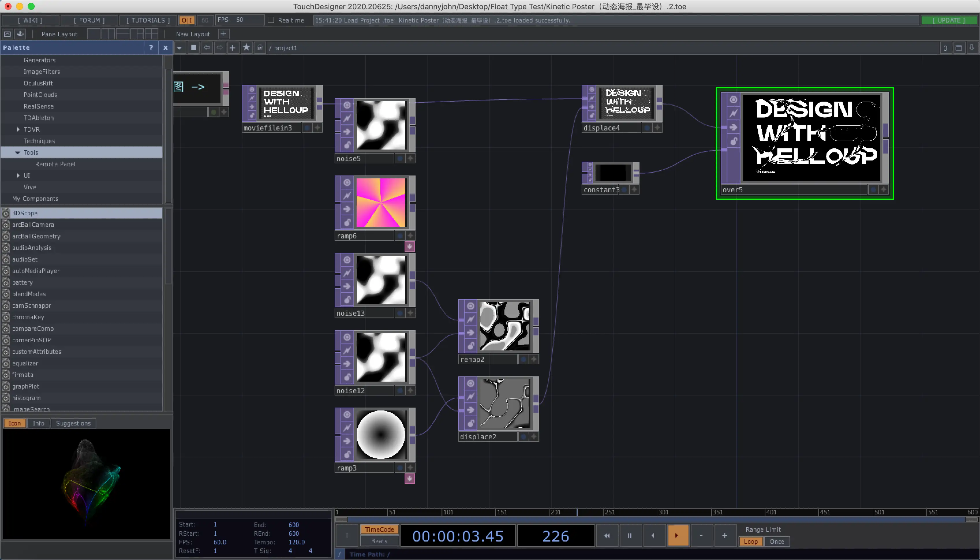This screenshot has width=980, height=560.
Task: Click the bookmark star icon in path bar
Action: tap(246, 48)
